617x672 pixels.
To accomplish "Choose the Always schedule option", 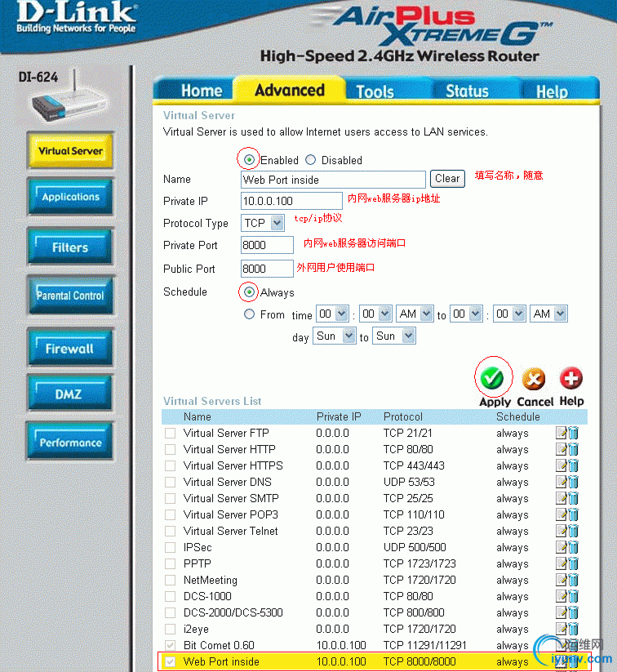I will 249,292.
